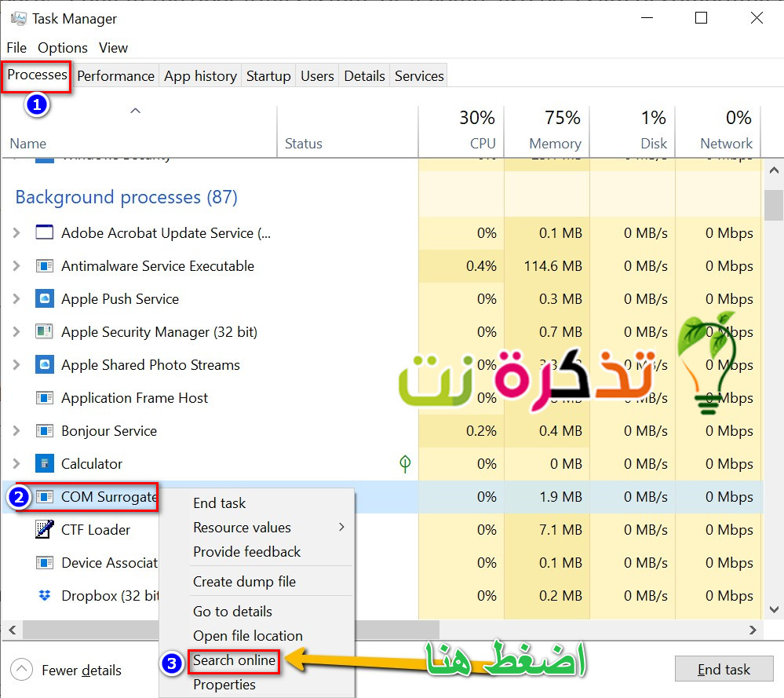The image size is (784, 698).
Task: Click the Fewer details link
Action: 82,670
